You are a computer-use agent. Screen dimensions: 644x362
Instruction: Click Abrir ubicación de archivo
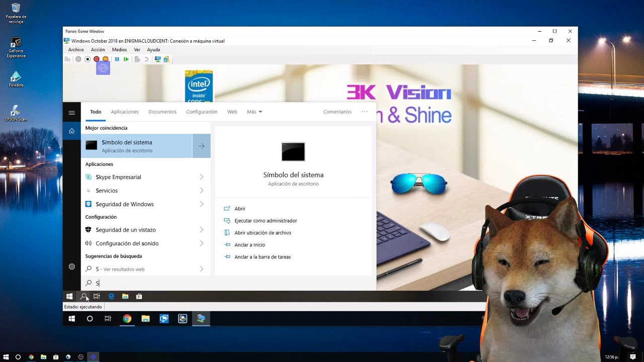tap(263, 233)
